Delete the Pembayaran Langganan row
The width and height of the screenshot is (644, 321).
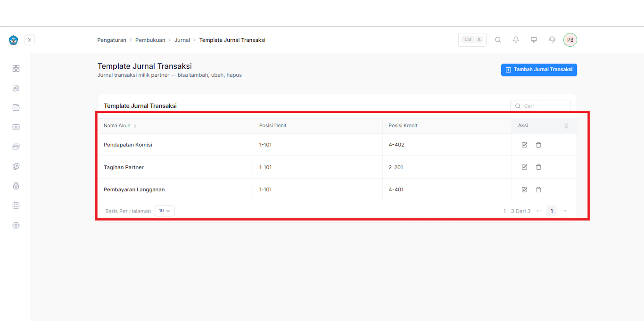coord(539,190)
